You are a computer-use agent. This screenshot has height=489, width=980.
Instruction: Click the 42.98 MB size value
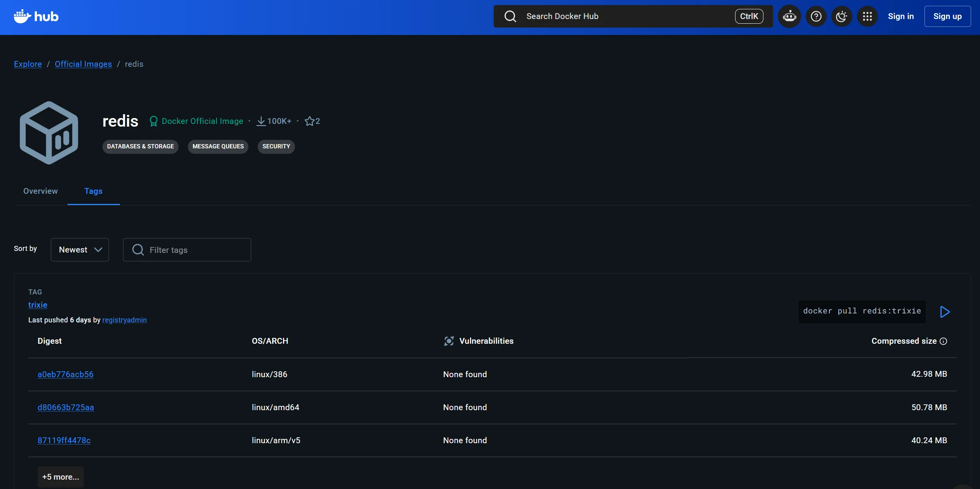(x=929, y=374)
